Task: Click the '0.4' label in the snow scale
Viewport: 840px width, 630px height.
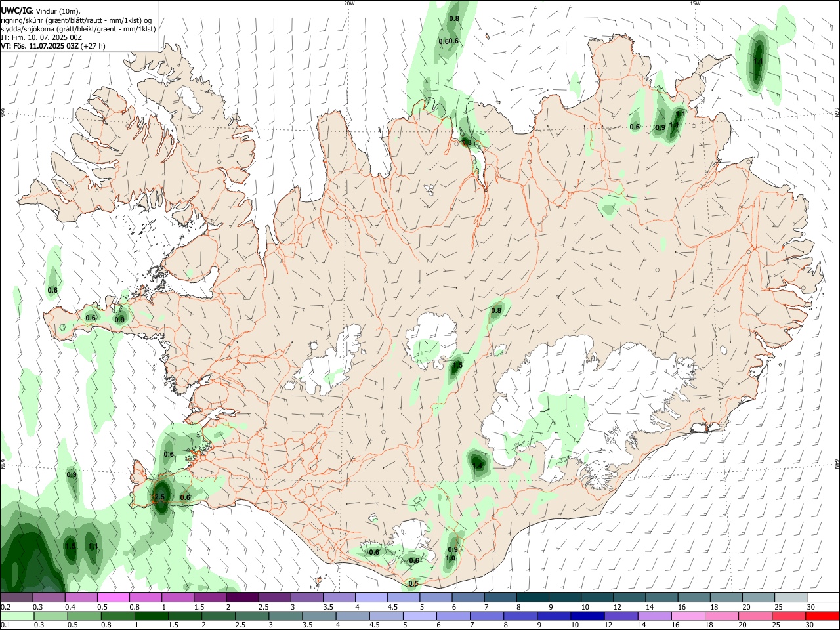Action: tap(70, 608)
